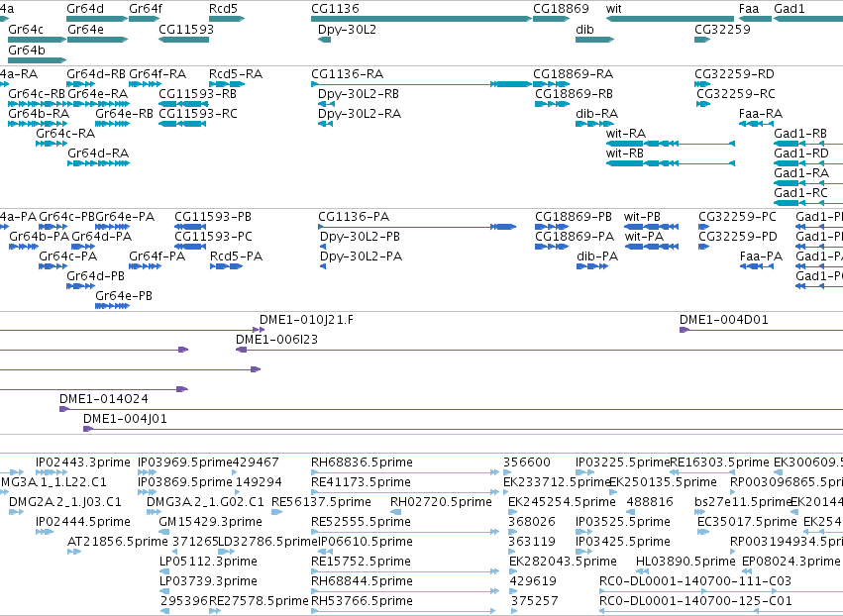Click the RH02720.5prime EST
Image resolution: width=843 pixels, height=616 pixels.
pyautogui.click(x=395, y=512)
